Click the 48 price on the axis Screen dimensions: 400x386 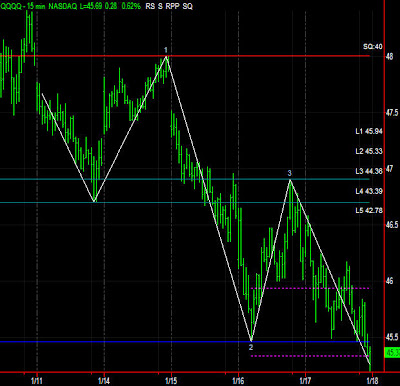point(389,56)
